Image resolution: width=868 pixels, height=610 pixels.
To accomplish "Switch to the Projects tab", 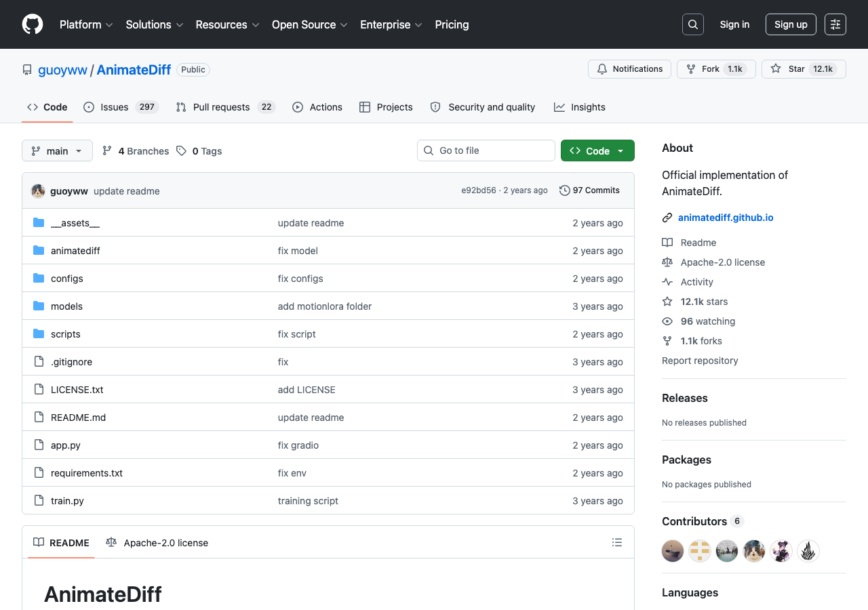I will coord(386,107).
